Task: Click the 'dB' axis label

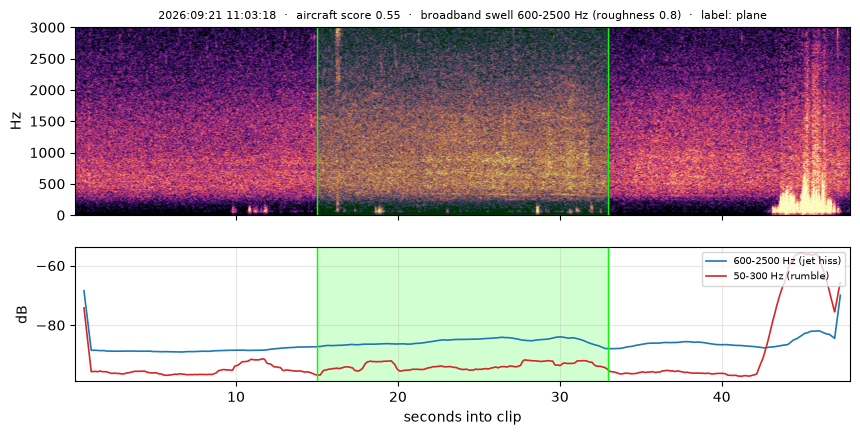Action: click(22, 314)
